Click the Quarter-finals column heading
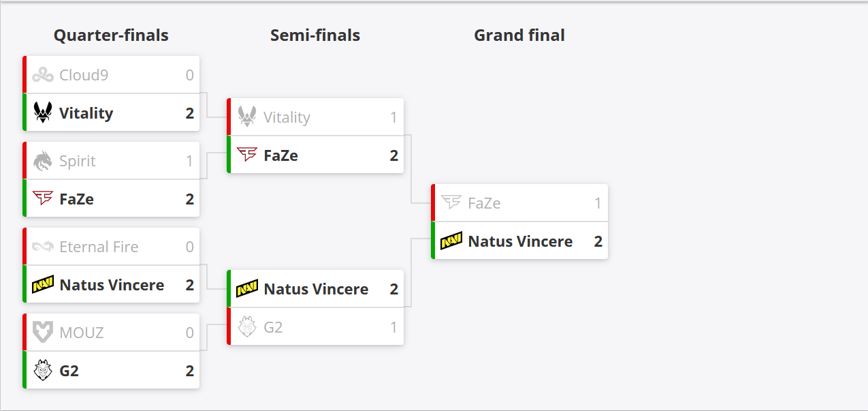 click(x=111, y=35)
